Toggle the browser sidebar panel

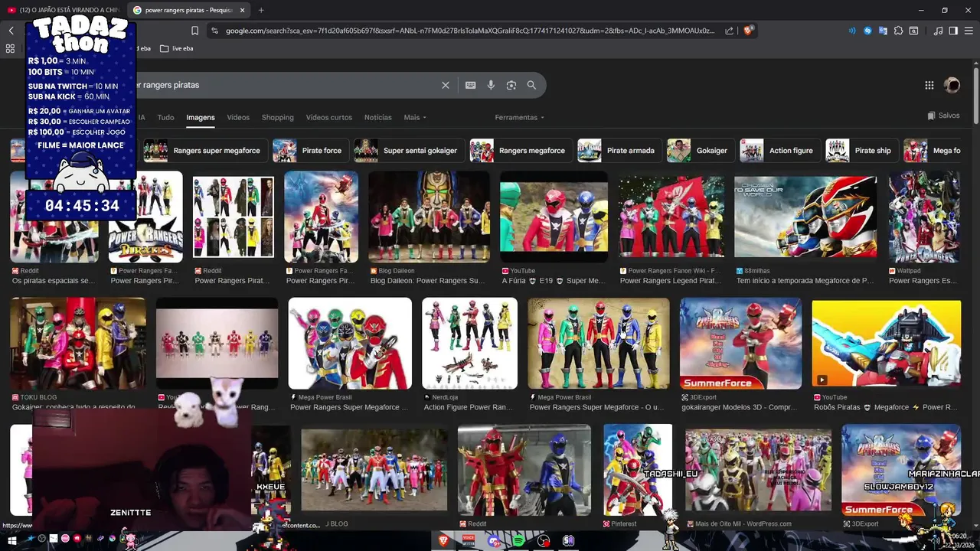(x=953, y=31)
